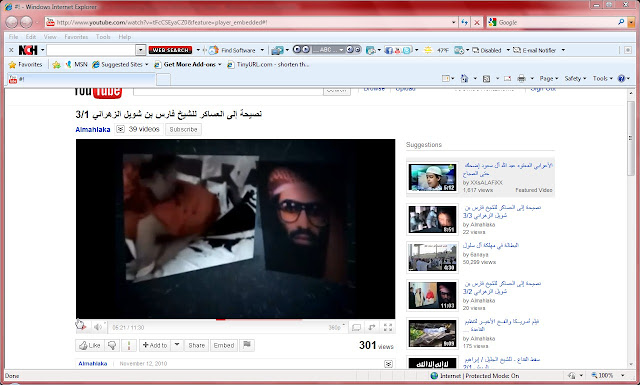Click the Refresh page icon

click(x=464, y=22)
